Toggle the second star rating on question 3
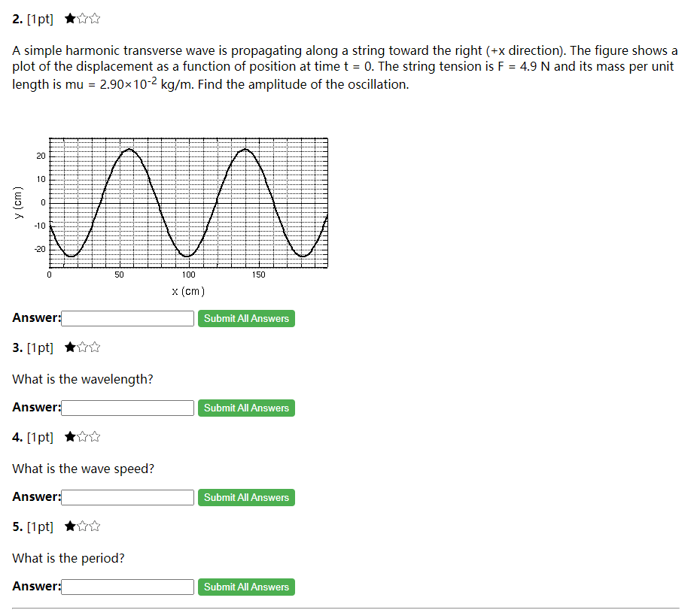The width and height of the screenshot is (685, 616). pyautogui.click(x=82, y=347)
